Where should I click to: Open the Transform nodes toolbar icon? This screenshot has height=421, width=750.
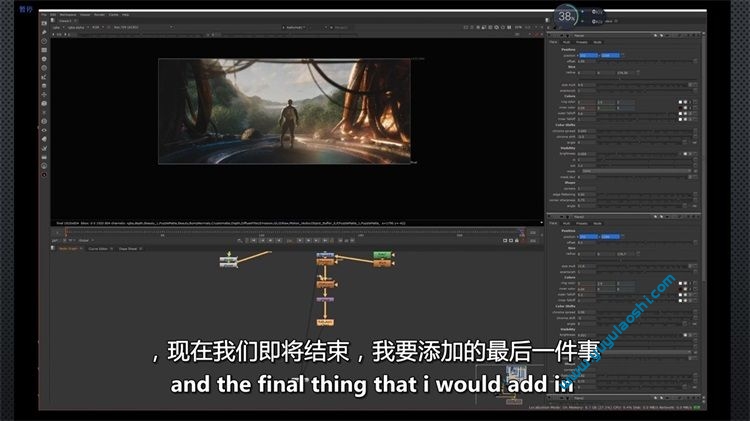pos(44,95)
